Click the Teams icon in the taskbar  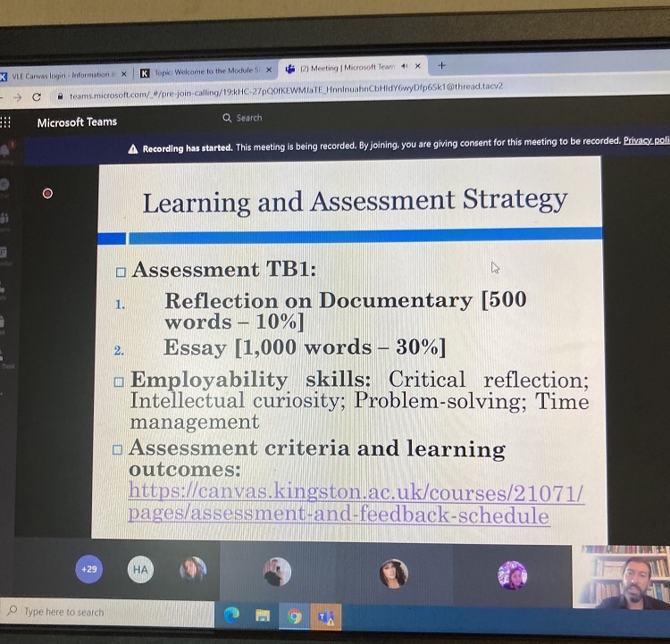(325, 615)
